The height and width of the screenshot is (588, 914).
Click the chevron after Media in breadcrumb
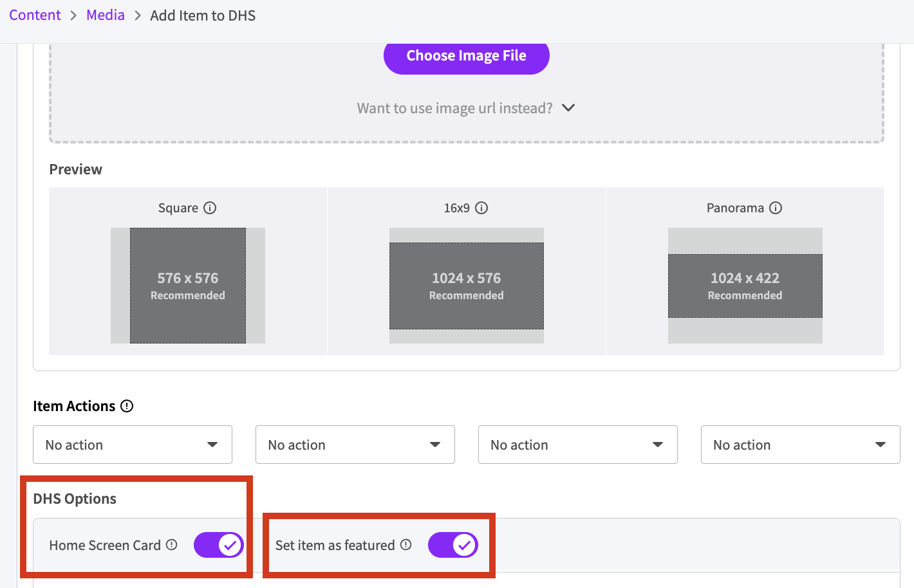(138, 15)
